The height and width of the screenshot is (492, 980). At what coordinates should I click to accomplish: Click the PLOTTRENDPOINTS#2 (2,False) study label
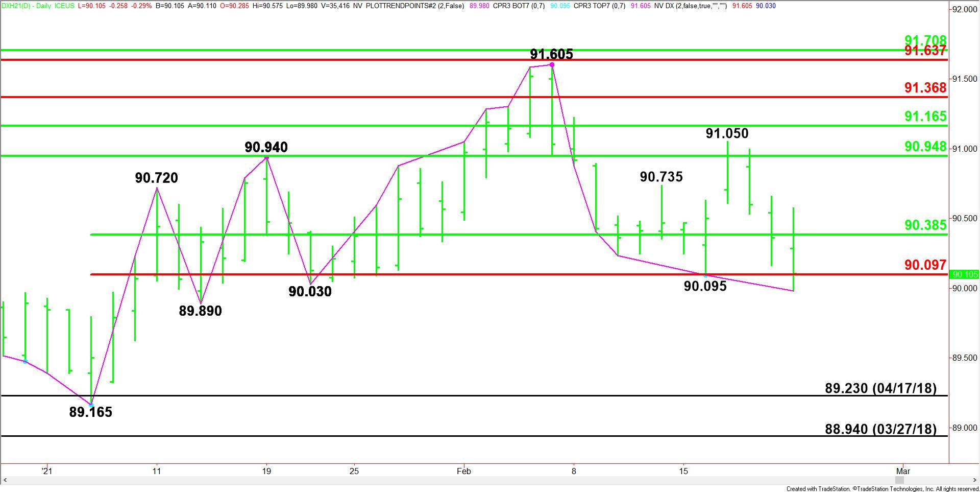(415, 6)
